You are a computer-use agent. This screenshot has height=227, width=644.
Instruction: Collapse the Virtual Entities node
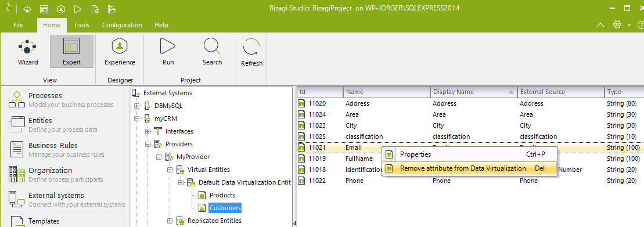[171, 170]
